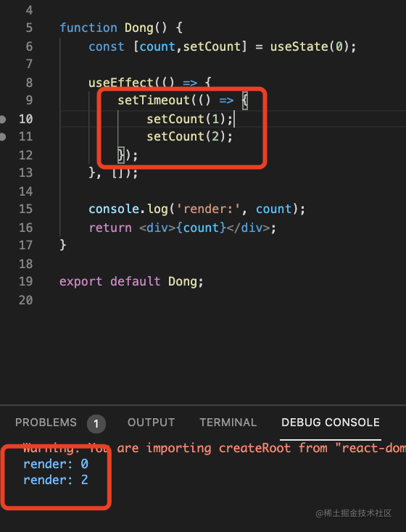Click line number 16 in the gutter

tap(26, 228)
